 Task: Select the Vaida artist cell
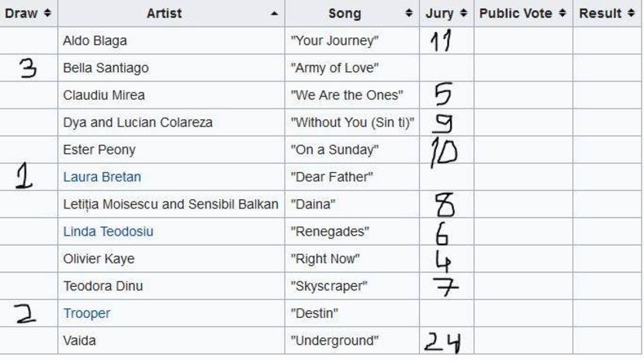tap(79, 340)
